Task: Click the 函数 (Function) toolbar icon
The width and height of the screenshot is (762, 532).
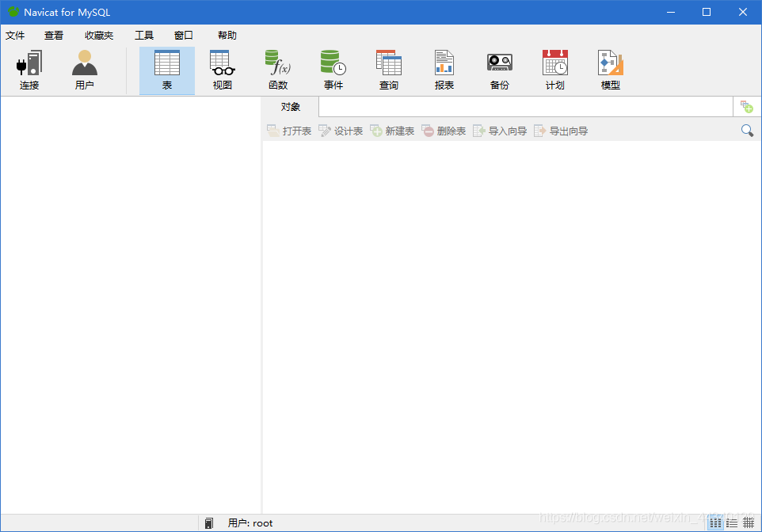Action: [277, 70]
